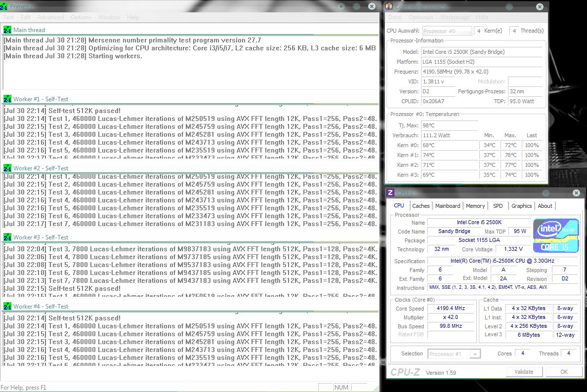The height and width of the screenshot is (392, 587).
Task: Click Kern #0 temperature 68°C
Action: tap(449, 145)
